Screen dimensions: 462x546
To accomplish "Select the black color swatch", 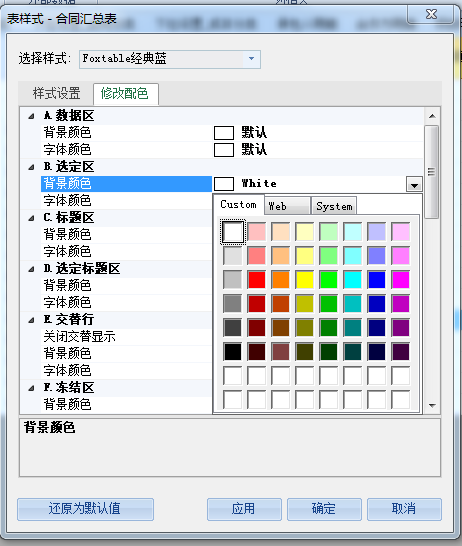I will coord(233,352).
